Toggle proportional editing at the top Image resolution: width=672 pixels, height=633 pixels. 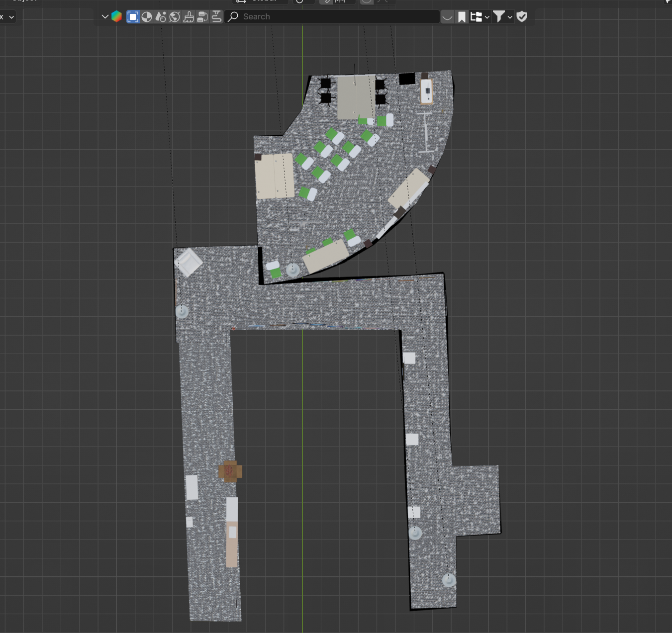pos(366,1)
